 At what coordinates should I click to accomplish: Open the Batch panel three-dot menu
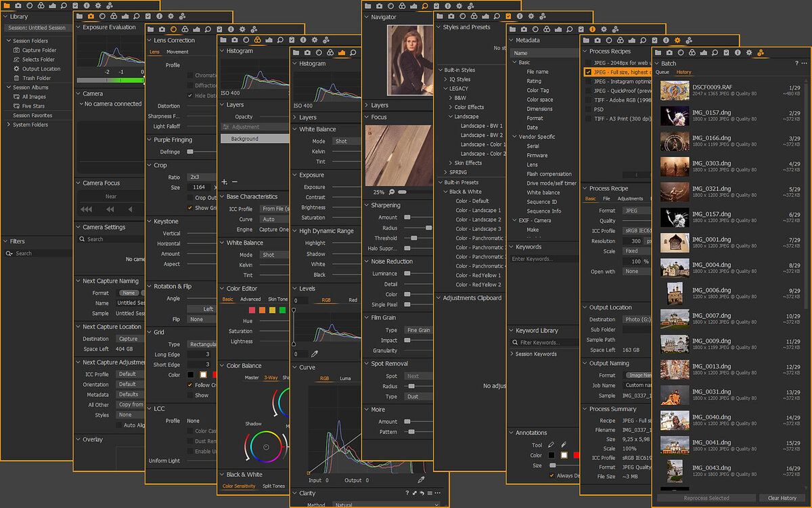(805, 63)
